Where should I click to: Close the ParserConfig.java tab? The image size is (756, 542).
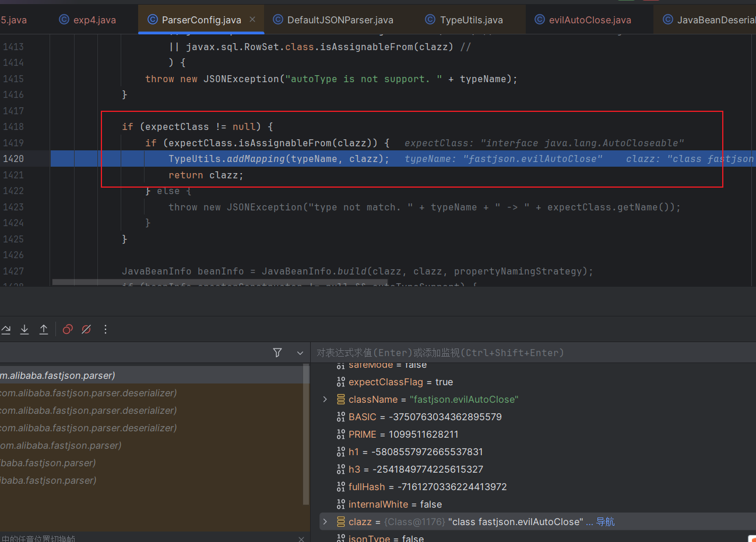[252, 19]
